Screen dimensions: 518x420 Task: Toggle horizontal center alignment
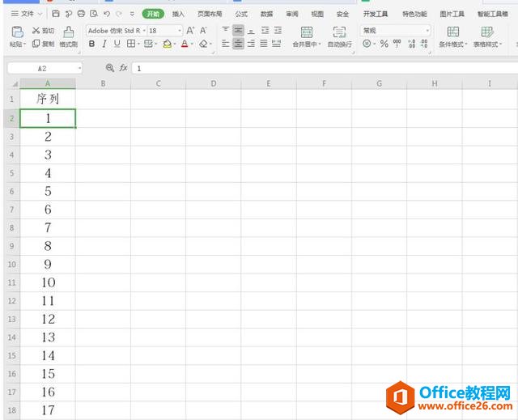coord(238,44)
